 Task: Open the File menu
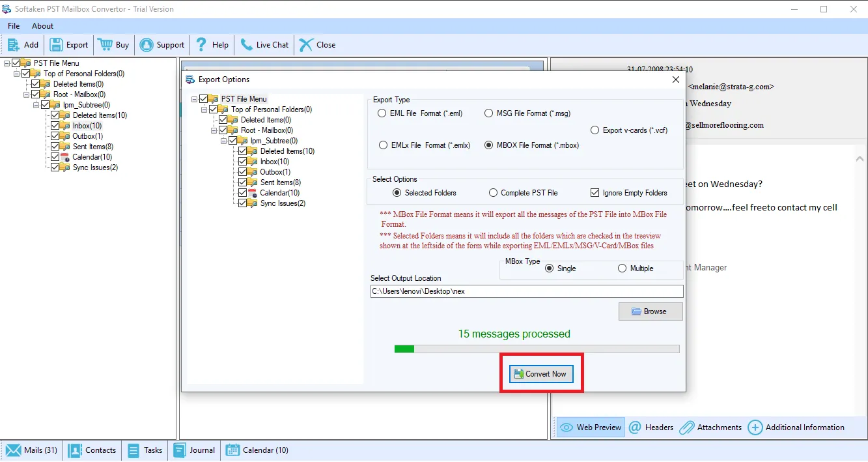(14, 26)
